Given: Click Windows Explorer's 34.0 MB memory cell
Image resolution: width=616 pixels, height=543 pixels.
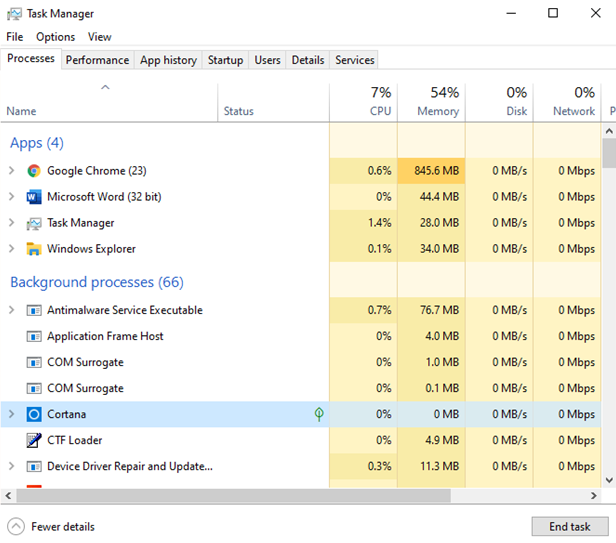Looking at the screenshot, I should pyautogui.click(x=431, y=249).
